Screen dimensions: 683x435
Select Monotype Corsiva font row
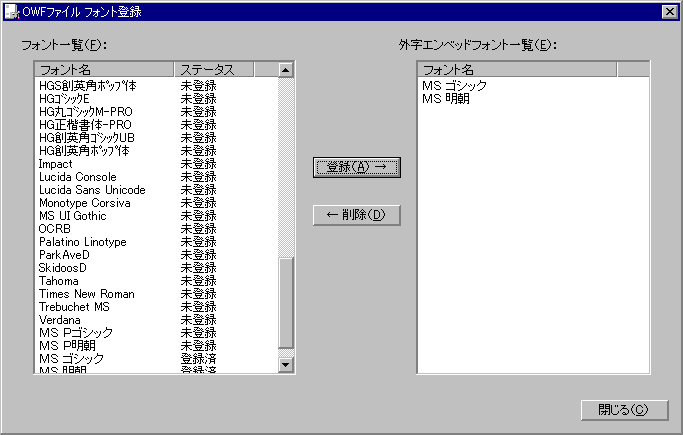point(85,203)
